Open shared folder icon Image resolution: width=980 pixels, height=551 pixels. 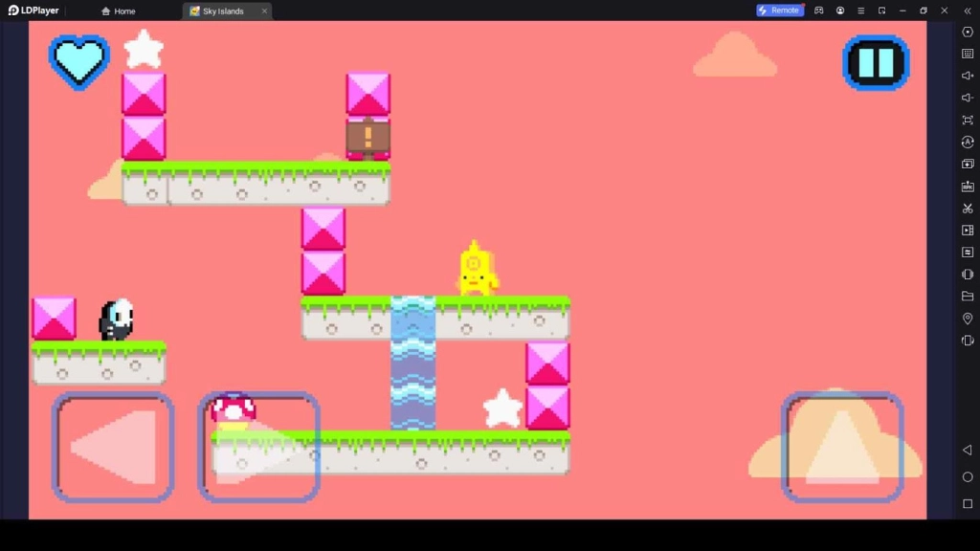[x=968, y=297]
